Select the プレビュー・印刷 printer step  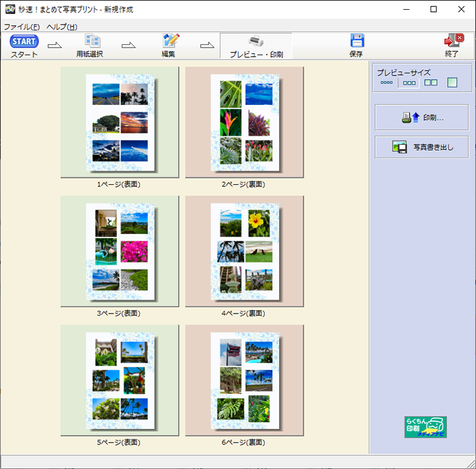255,45
